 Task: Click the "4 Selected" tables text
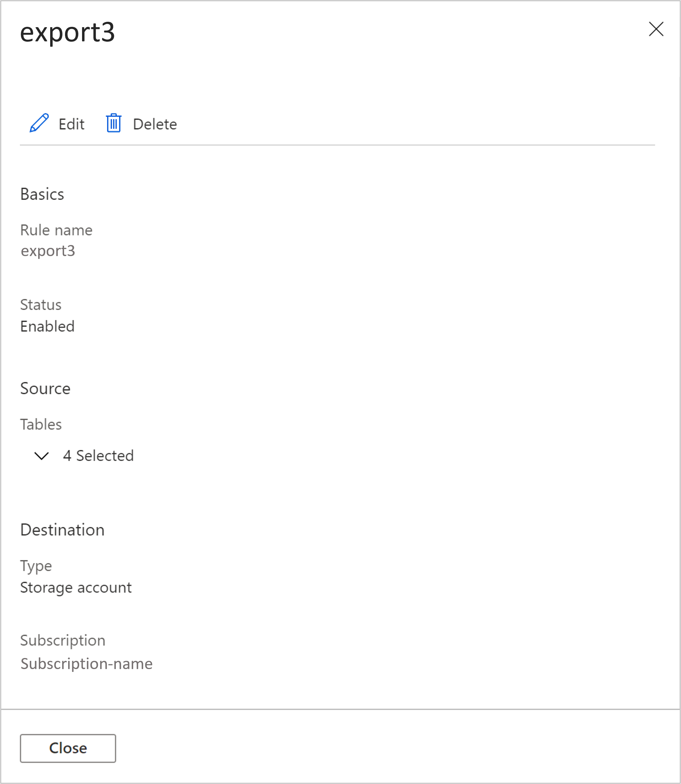98,456
